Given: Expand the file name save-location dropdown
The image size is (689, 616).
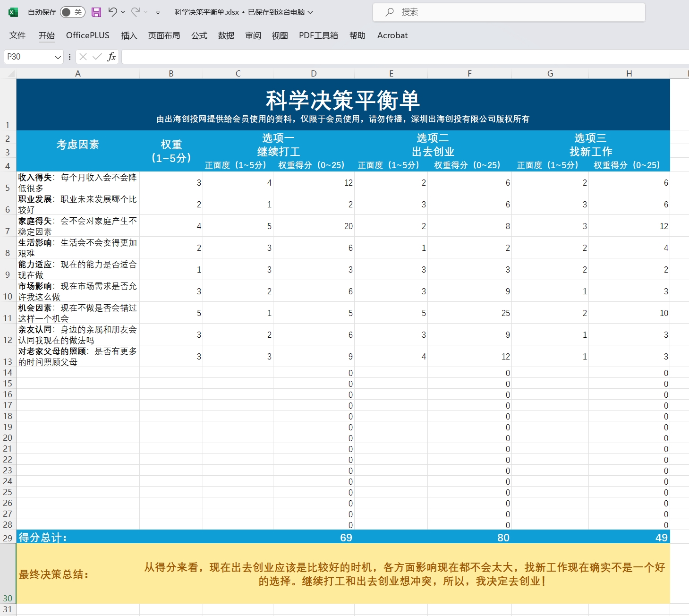Looking at the screenshot, I should point(310,12).
